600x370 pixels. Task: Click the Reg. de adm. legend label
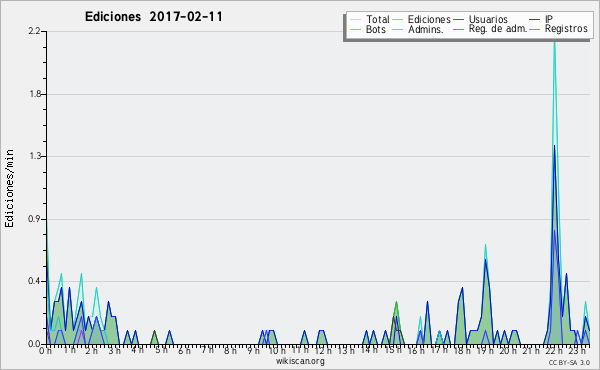498,29
